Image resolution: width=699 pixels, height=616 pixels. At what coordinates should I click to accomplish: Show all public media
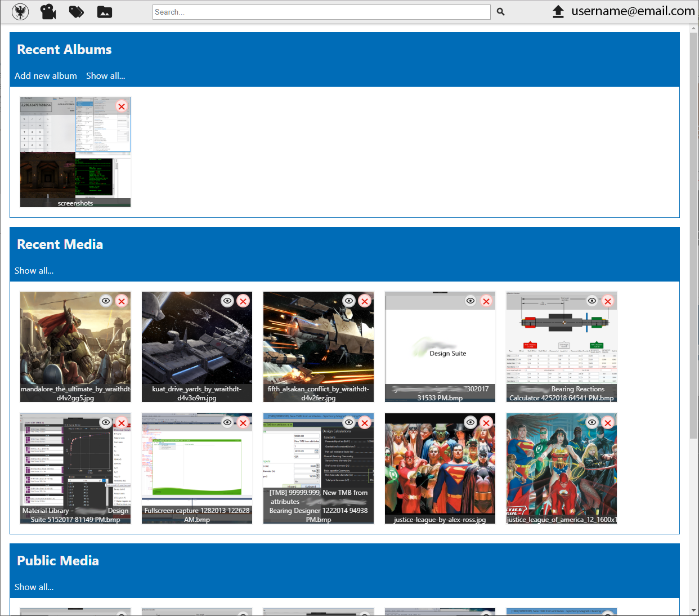[34, 587]
